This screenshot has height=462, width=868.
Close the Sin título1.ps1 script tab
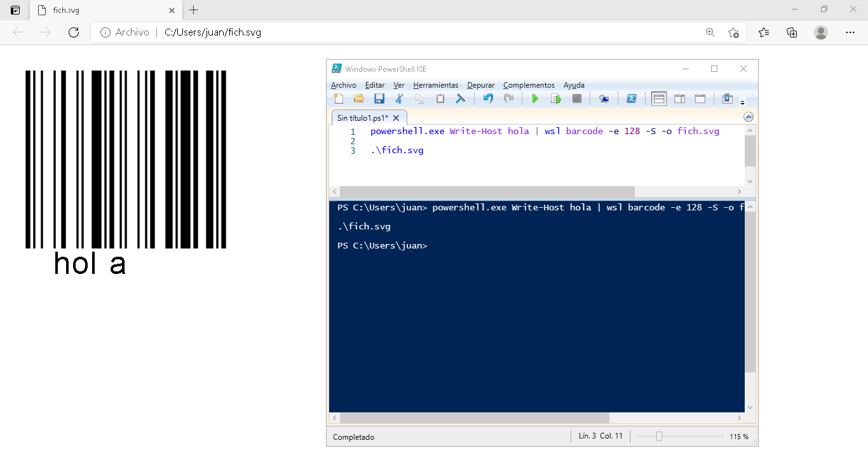(397, 118)
